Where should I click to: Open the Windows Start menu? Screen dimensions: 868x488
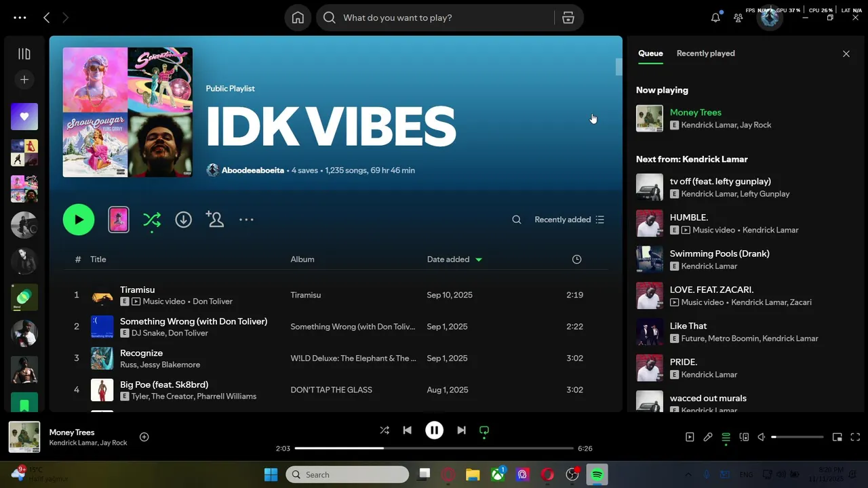(271, 474)
